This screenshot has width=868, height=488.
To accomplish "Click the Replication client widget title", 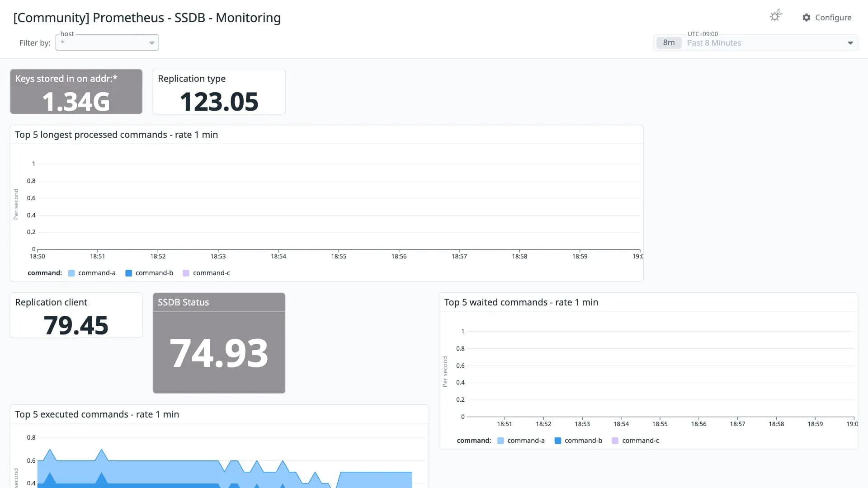I will tap(51, 302).
